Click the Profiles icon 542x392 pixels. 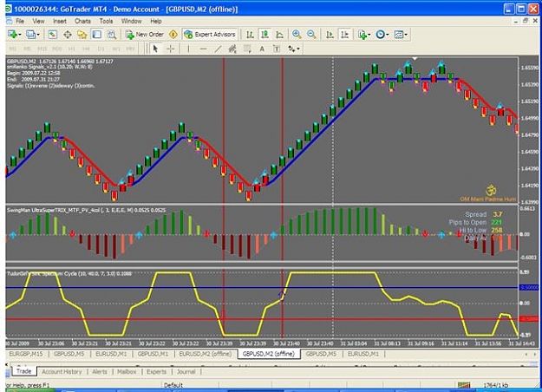click(x=30, y=34)
